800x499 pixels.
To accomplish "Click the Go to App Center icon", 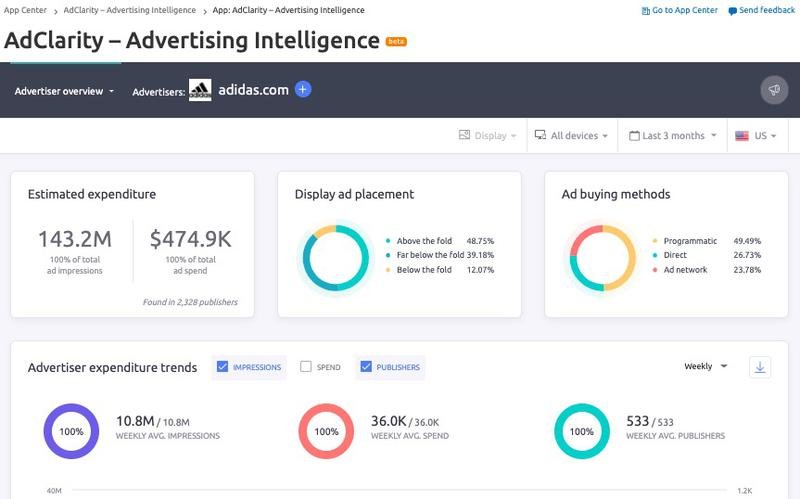I will (645, 11).
